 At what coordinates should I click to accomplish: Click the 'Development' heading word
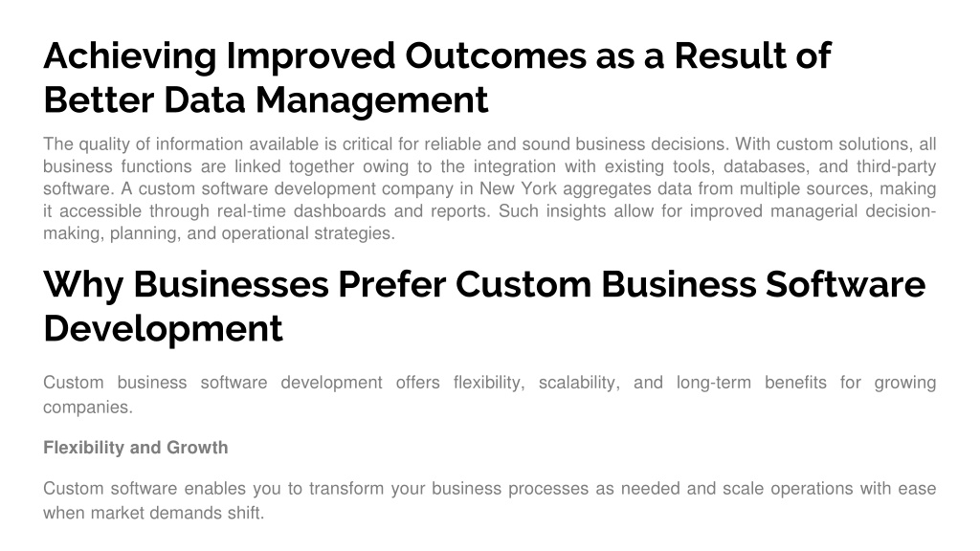163,329
